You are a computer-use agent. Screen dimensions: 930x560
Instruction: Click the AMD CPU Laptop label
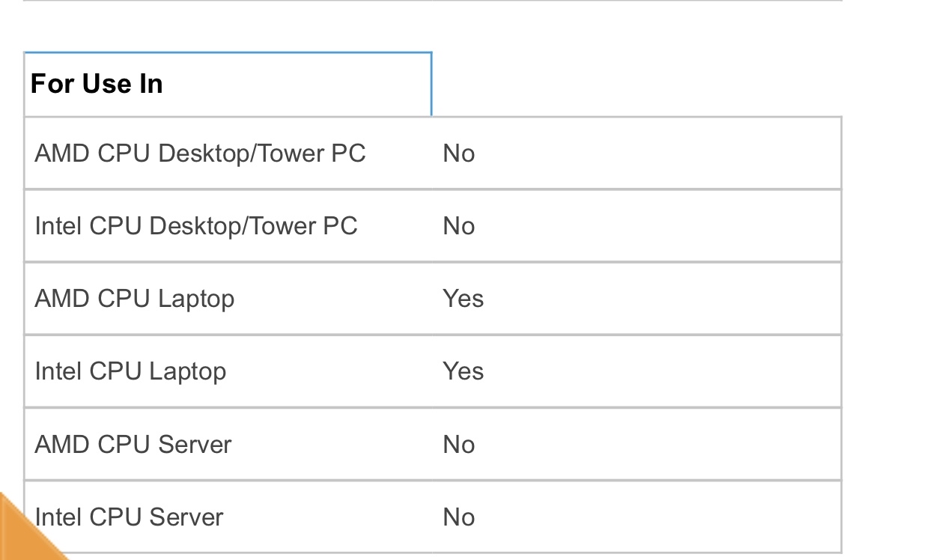135,299
